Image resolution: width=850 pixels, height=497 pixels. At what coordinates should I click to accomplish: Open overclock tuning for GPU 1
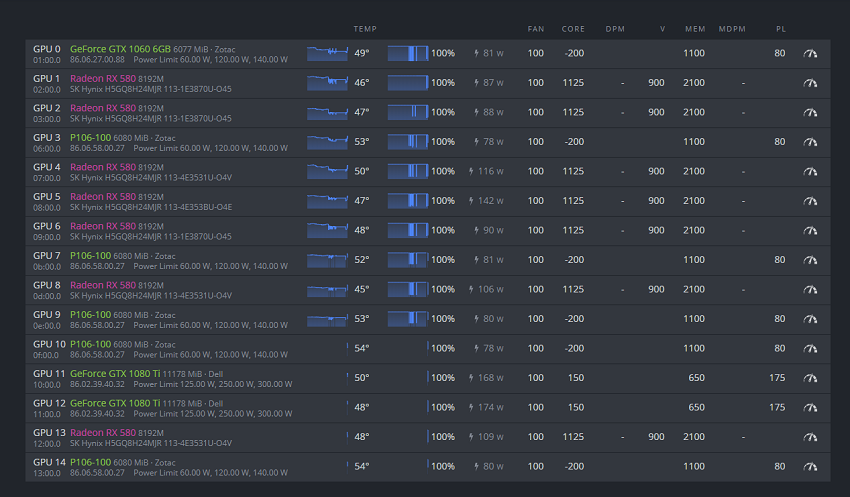pos(810,83)
